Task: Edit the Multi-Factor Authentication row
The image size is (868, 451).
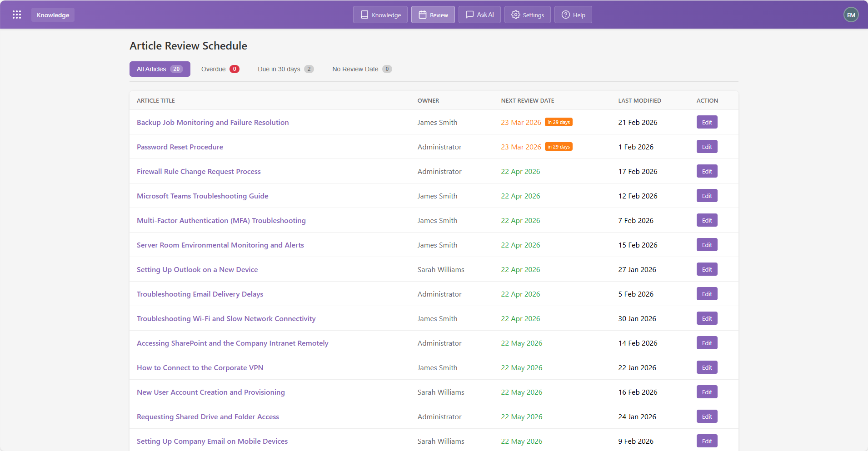Action: (707, 220)
